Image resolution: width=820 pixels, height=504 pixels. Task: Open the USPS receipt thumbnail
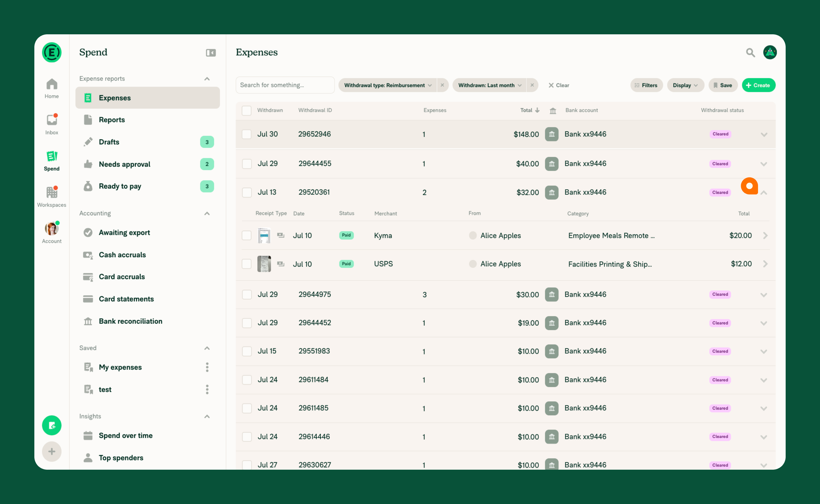pos(264,264)
